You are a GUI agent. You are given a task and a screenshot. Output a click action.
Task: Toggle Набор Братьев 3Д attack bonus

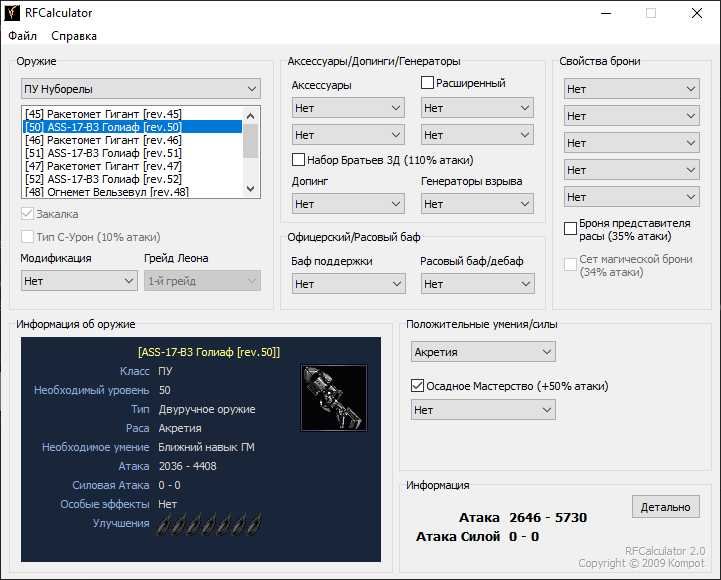[299, 160]
